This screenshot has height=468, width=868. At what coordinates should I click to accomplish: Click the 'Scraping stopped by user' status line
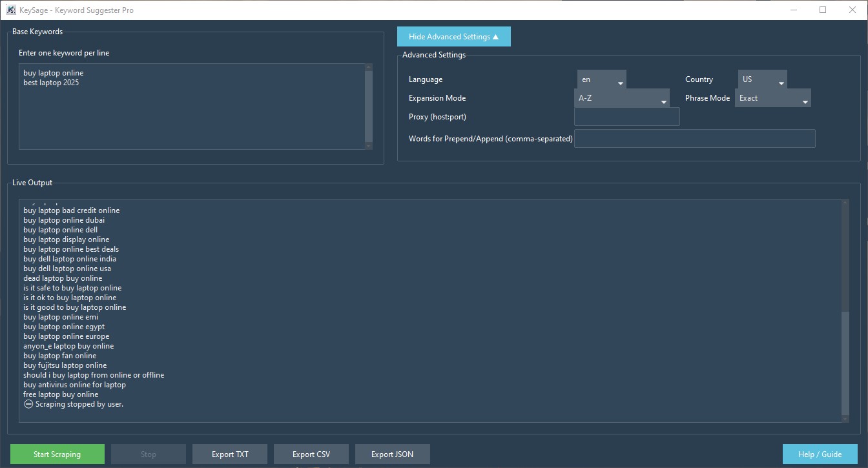74,403
